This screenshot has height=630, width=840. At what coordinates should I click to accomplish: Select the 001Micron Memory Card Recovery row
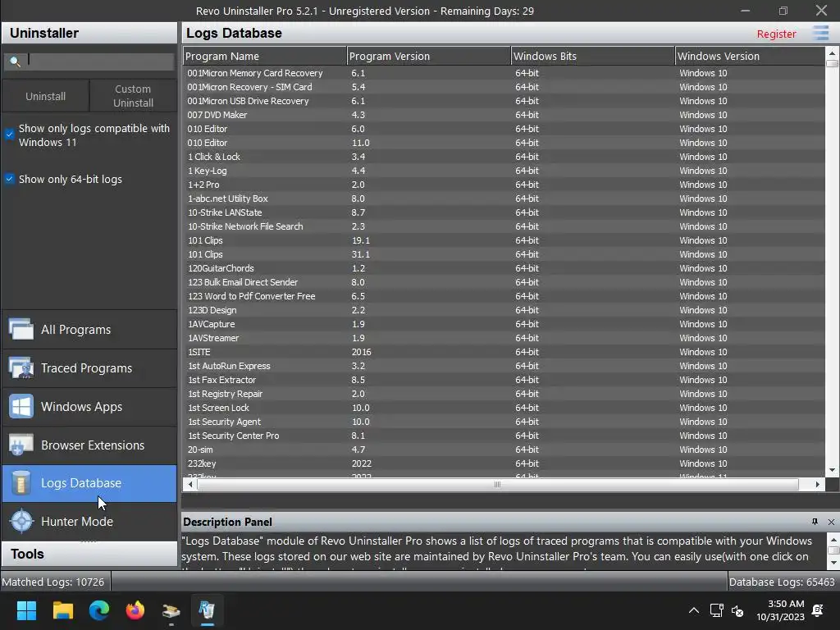[x=504, y=73]
